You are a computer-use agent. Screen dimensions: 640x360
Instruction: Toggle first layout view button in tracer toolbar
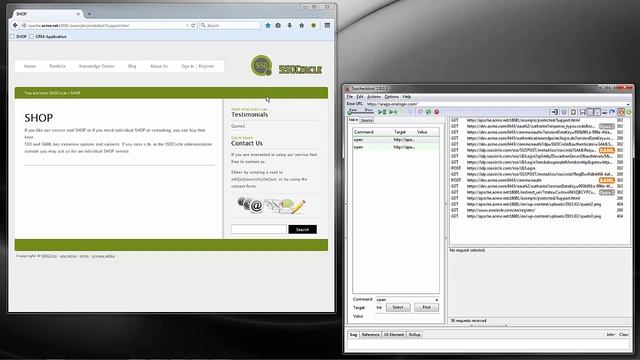coord(590,112)
